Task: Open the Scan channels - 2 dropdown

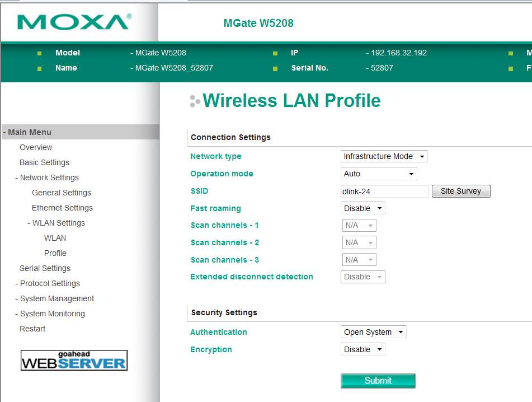Action: (359, 243)
